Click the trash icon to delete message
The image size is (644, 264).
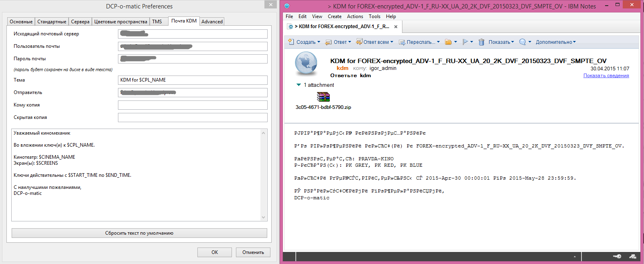(x=481, y=42)
